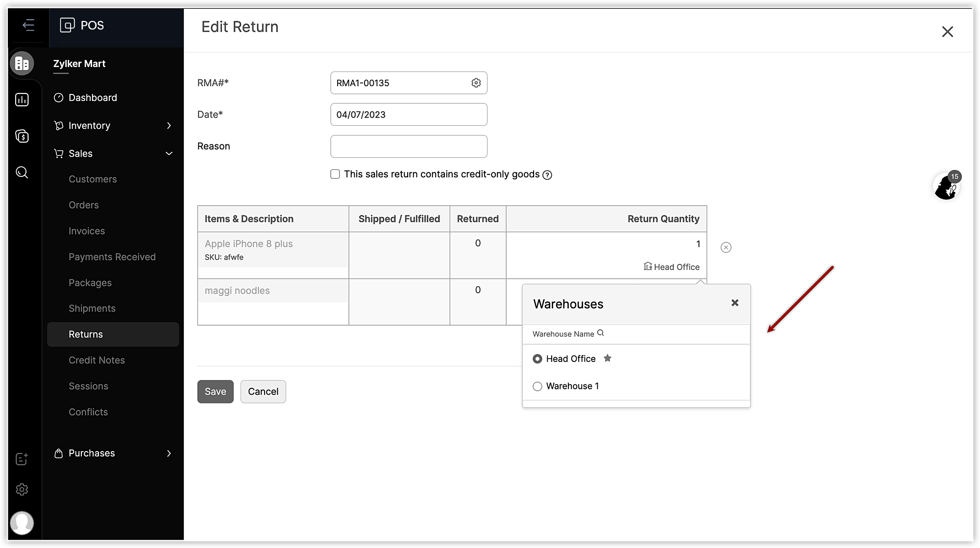
Task: Click the credit-only goods help icon
Action: pyautogui.click(x=547, y=175)
